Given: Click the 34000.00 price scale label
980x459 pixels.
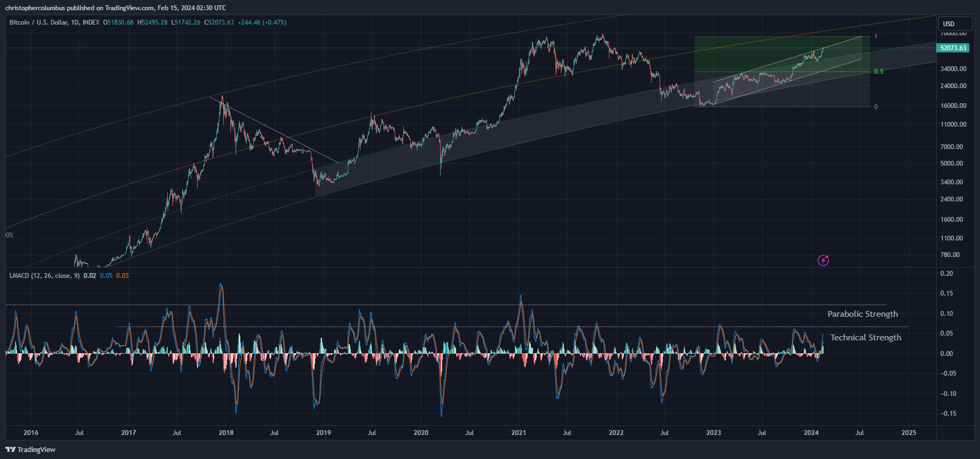Looking at the screenshot, I should [953, 69].
